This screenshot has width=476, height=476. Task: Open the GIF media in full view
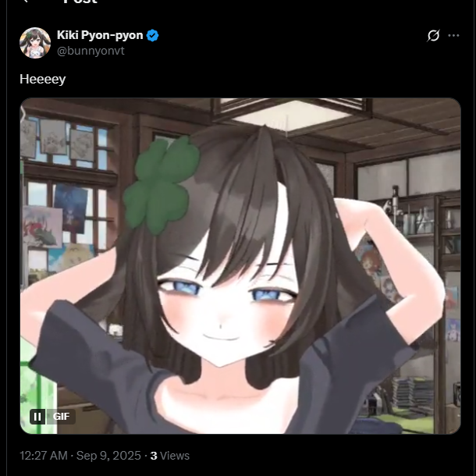pyautogui.click(x=240, y=266)
